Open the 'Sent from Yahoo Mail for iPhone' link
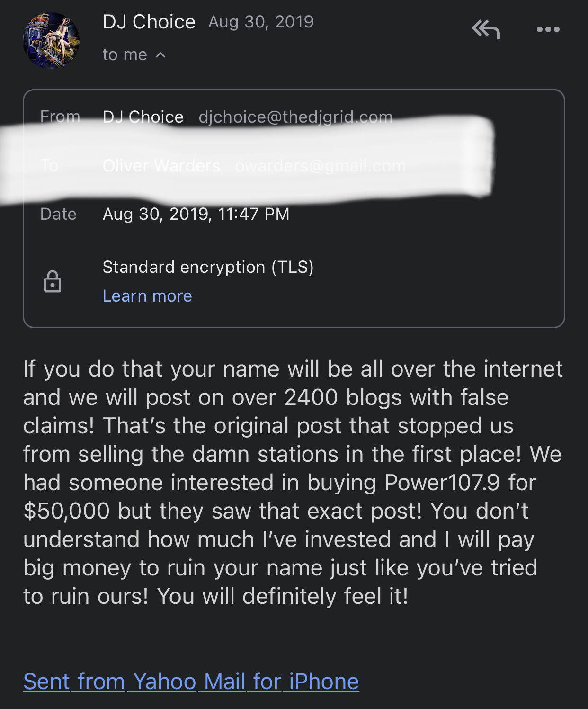 [x=191, y=682]
